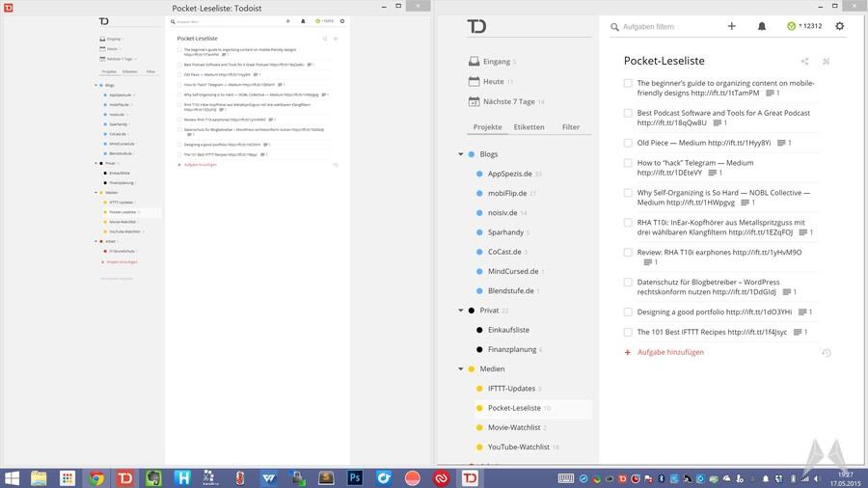Image resolution: width=868 pixels, height=488 pixels.
Task: Click the task history icon right of large 'Aufgabe hinzufügen'
Action: pyautogui.click(x=826, y=353)
